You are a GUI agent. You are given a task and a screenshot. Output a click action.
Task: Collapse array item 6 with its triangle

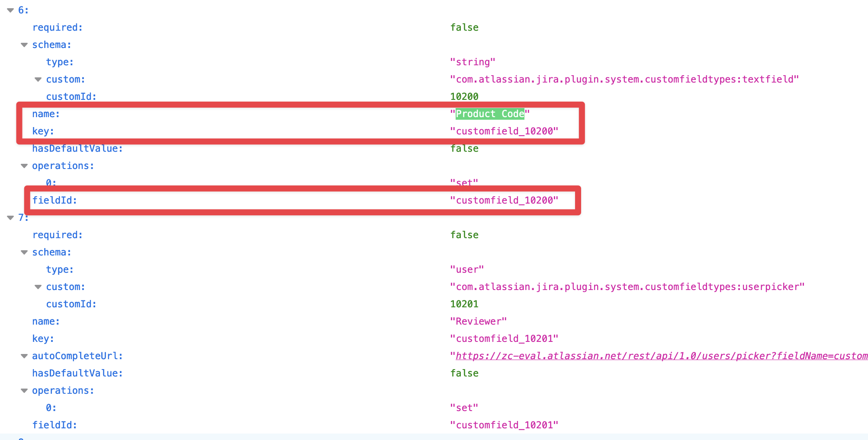[10, 10]
